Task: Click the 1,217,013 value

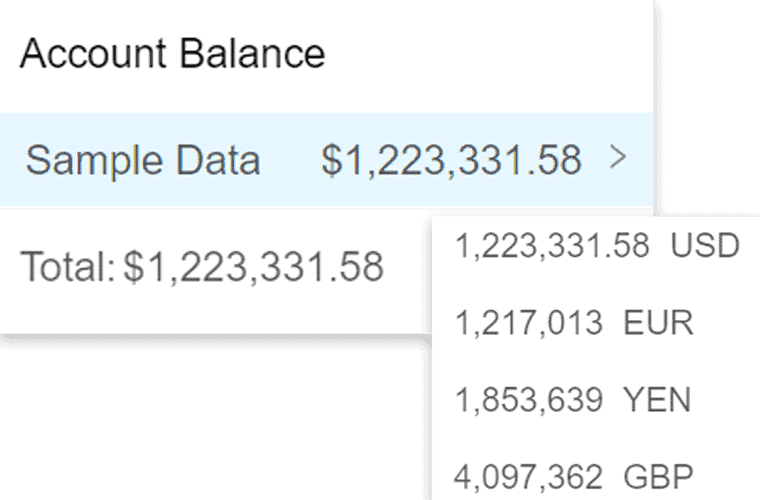Action: [528, 322]
